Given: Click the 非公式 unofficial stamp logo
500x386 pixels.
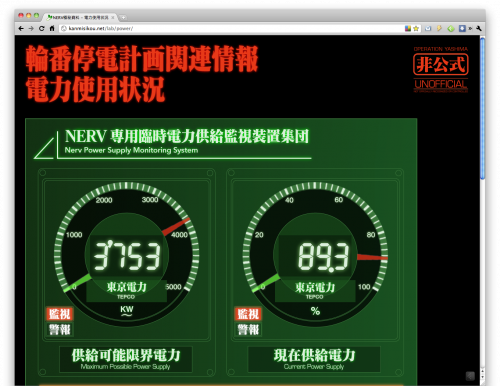Looking at the screenshot, I should point(441,65).
